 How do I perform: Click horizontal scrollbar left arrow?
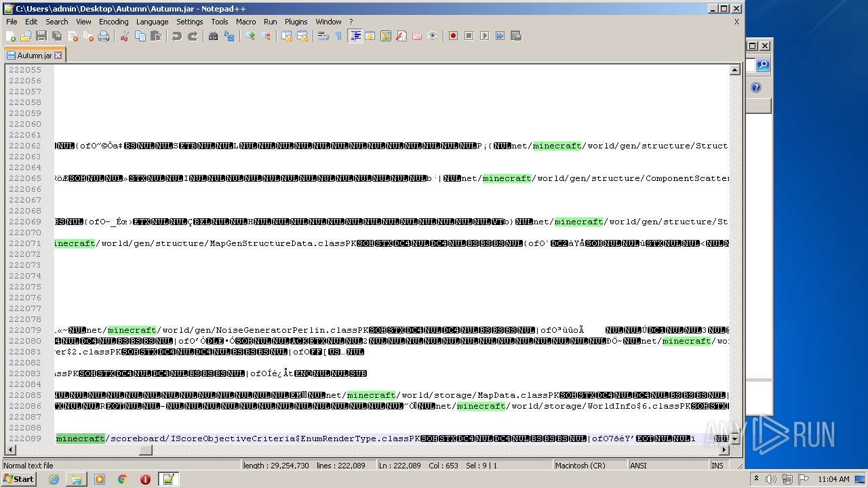point(11,449)
